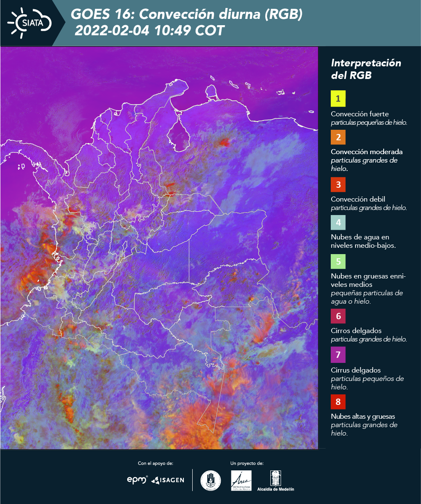Click the Alcaldía de Medellín logo
The height and width of the screenshot is (504, 421).
coord(276,480)
